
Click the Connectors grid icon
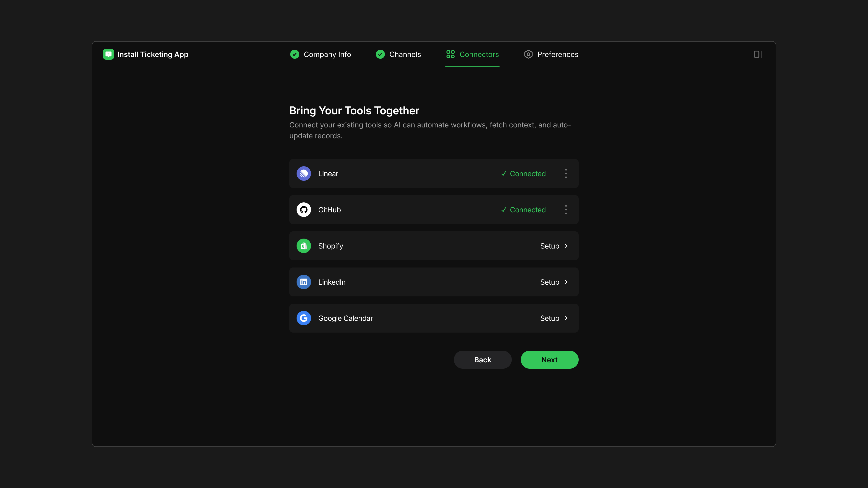(x=451, y=54)
